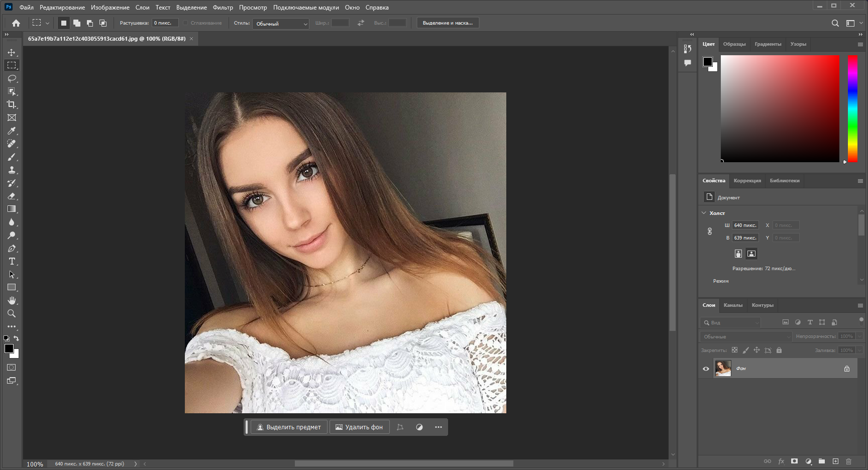
Task: Open the History panel icon
Action: pos(688,49)
